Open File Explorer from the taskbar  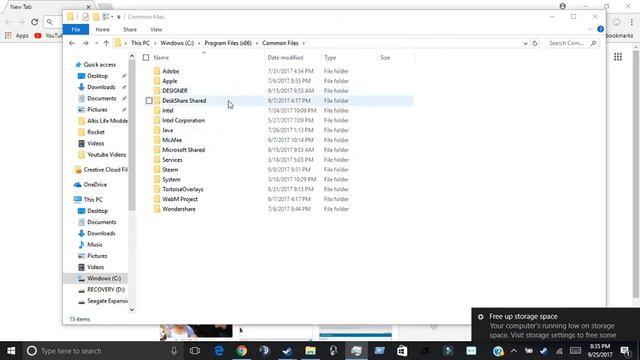click(310, 351)
